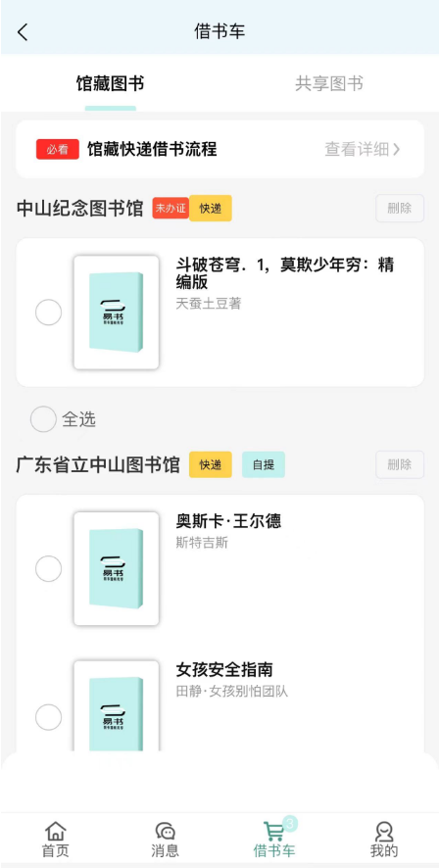Tap 快递 tag beside 广东省立中山图书馆

[211, 464]
